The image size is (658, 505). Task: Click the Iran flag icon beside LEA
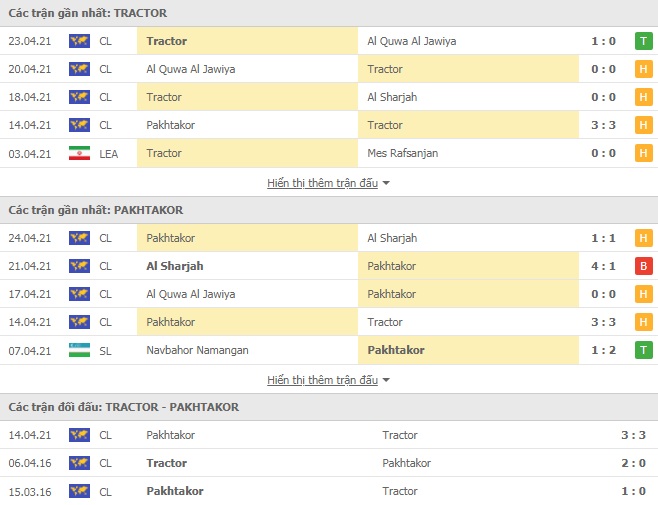(x=79, y=153)
